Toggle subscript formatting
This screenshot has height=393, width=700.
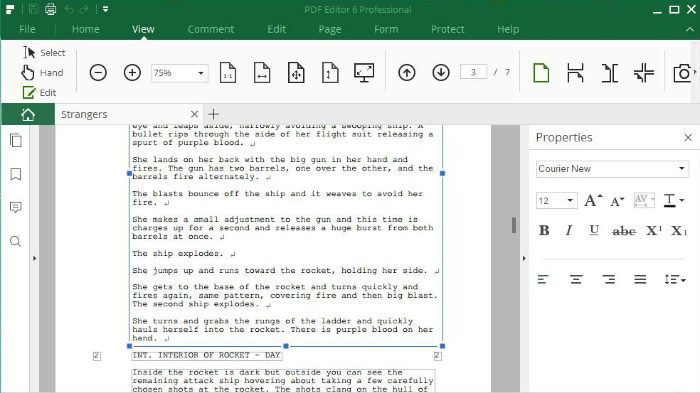coord(679,230)
